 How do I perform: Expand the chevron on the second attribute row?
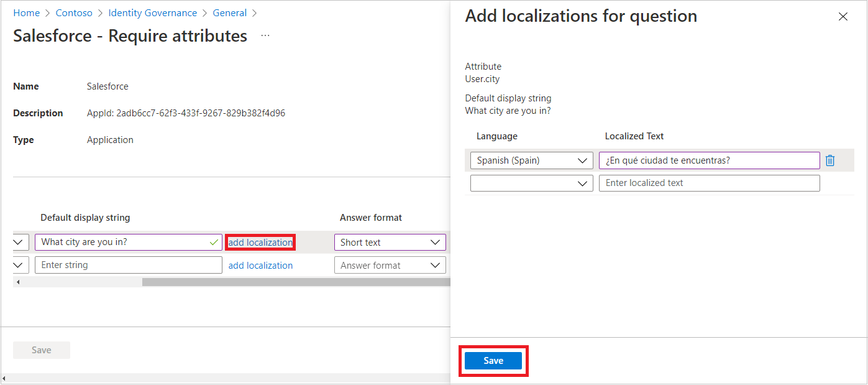[18, 264]
